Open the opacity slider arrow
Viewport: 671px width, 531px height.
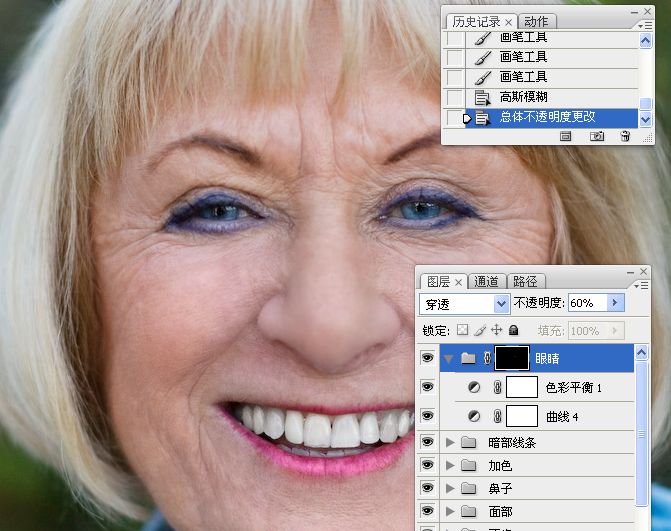tap(615, 303)
